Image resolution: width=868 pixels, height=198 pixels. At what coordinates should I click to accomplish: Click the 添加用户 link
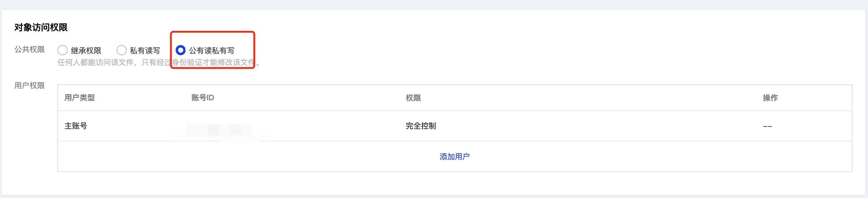454,156
